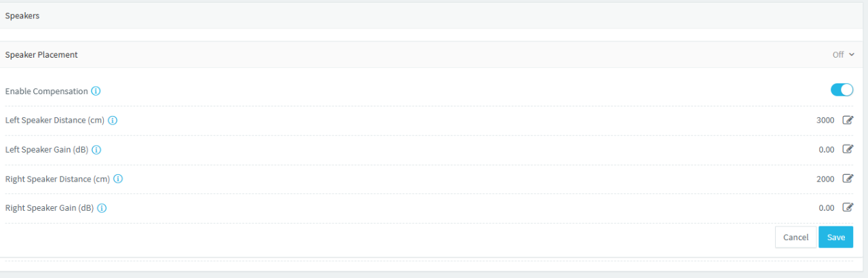This screenshot has height=278, width=868.
Task: Select the Left Speaker Gain 0.00 value
Action: point(827,150)
